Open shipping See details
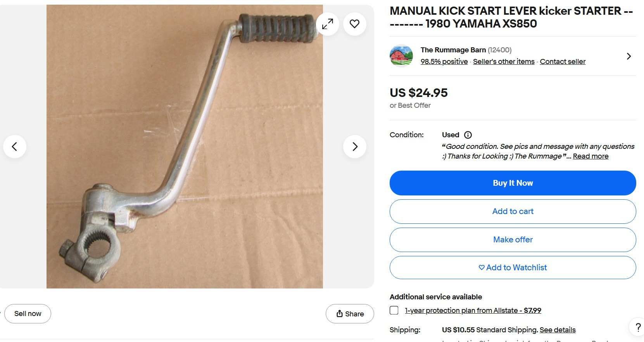This screenshot has width=644, height=342. pos(558,330)
